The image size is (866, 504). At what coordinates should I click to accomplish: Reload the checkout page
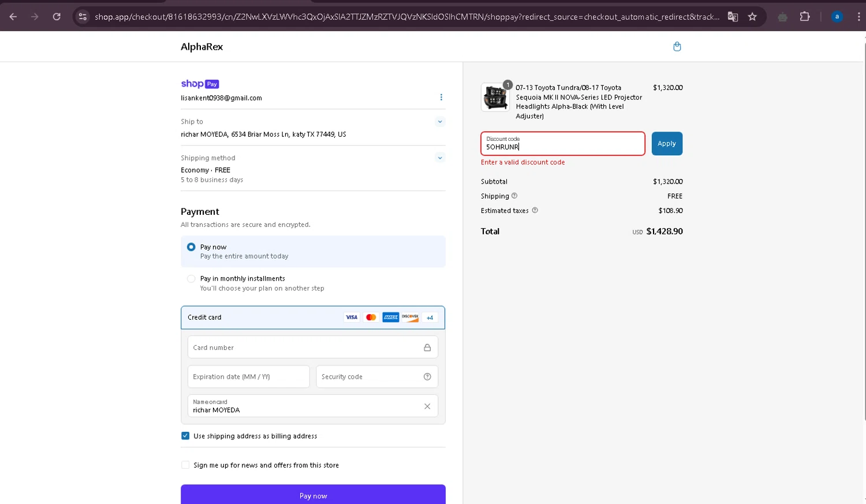click(57, 17)
